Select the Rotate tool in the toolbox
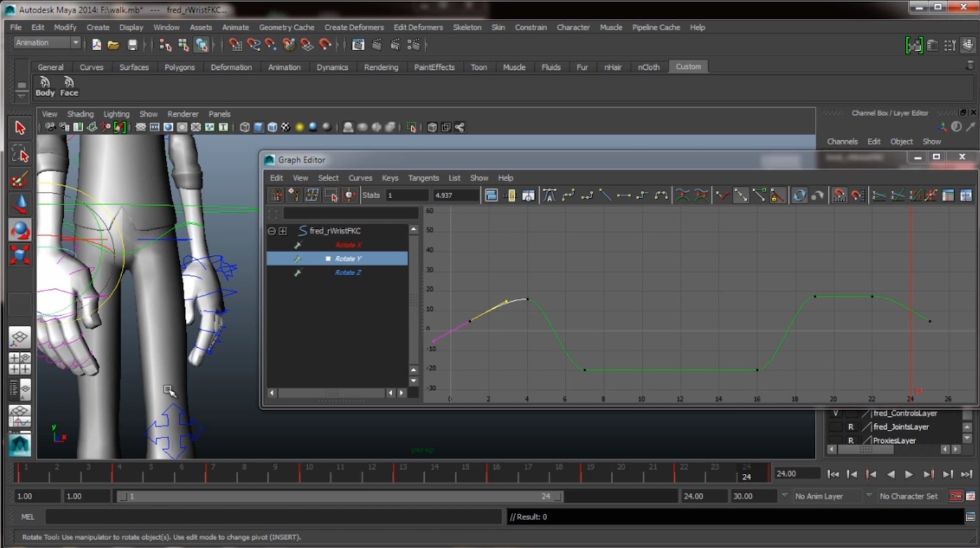This screenshot has height=548, width=980. 19,231
